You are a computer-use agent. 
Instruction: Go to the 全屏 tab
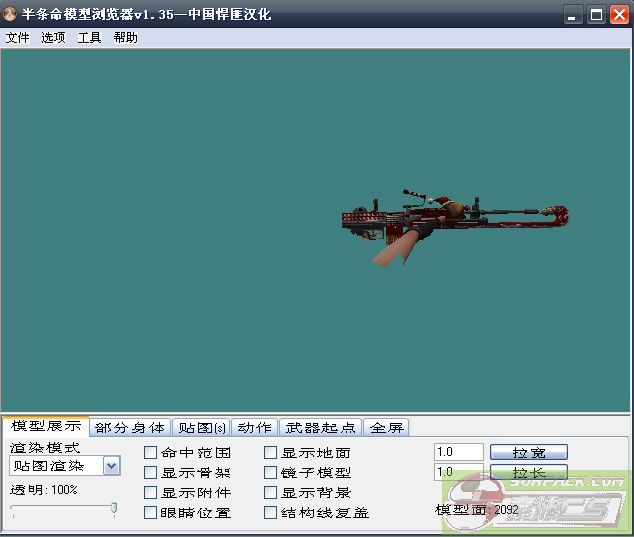[385, 428]
